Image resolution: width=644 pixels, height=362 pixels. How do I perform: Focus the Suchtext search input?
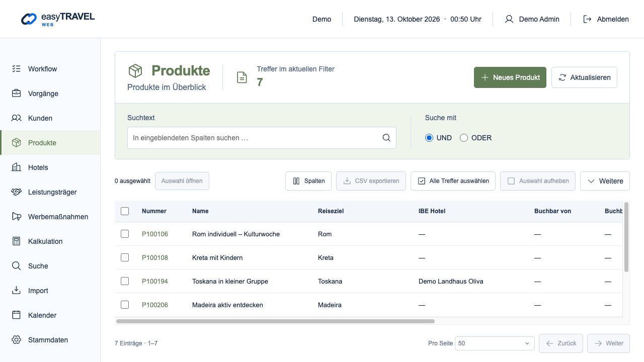pos(262,138)
